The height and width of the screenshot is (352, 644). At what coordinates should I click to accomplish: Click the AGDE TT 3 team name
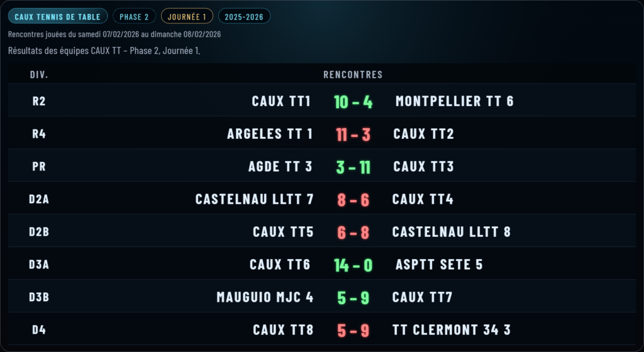280,167
